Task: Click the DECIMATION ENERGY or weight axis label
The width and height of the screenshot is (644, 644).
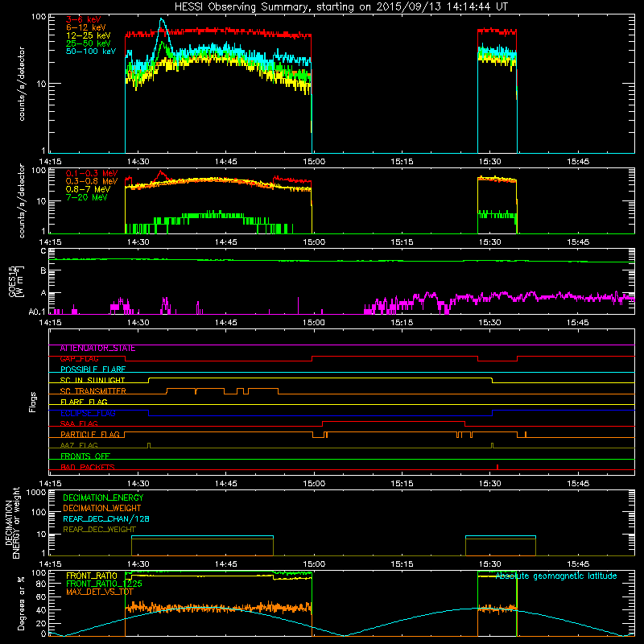Action: 12,523
